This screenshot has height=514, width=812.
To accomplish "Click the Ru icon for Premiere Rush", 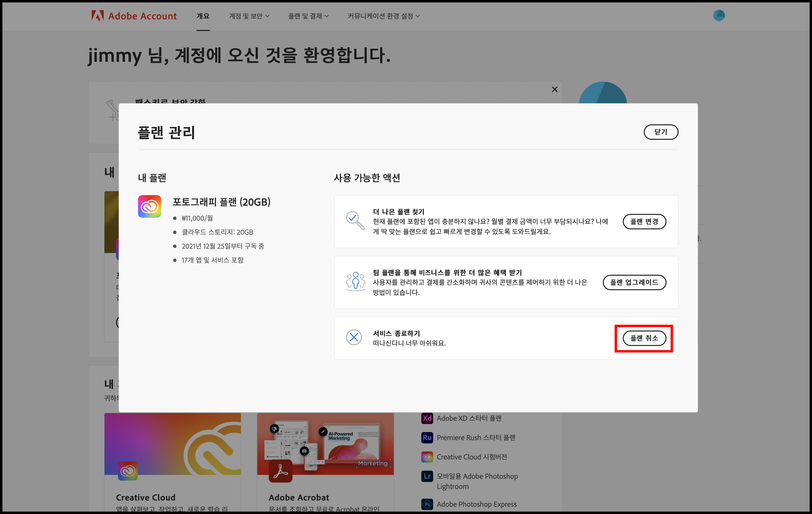I will (427, 437).
